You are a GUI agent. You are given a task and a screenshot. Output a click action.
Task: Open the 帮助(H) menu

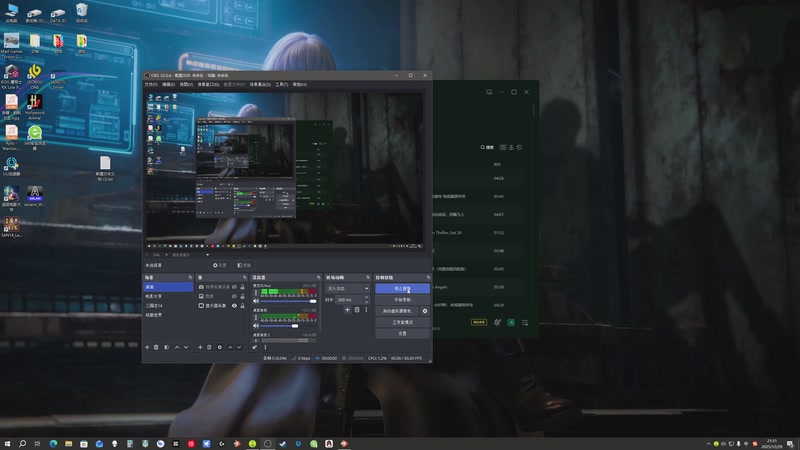[x=300, y=84]
